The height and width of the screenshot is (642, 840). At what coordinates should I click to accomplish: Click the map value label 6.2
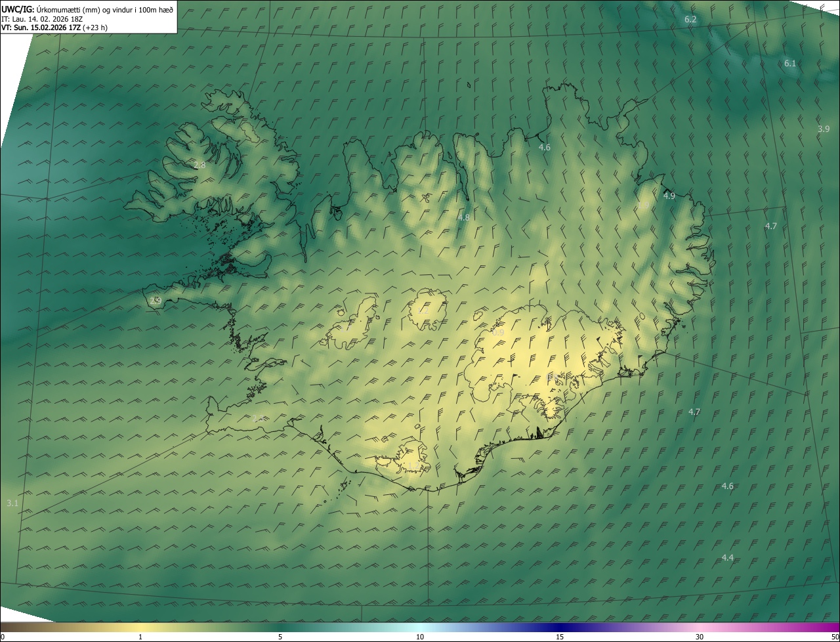coord(690,20)
